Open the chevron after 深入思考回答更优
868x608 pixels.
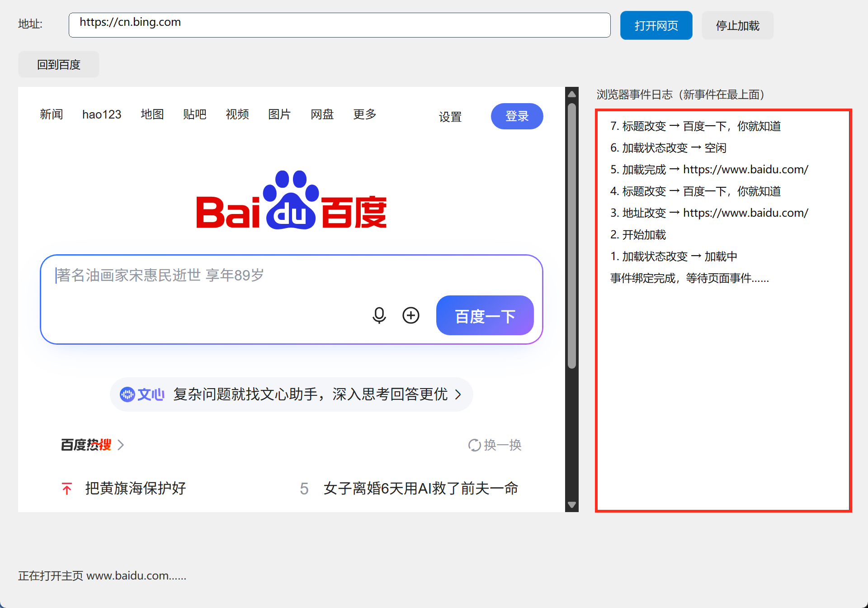click(458, 394)
